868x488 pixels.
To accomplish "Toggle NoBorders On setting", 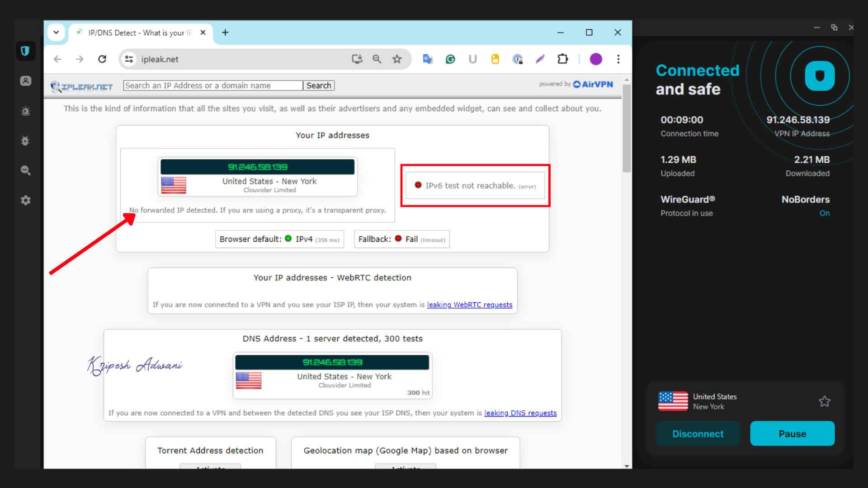I will (x=824, y=213).
